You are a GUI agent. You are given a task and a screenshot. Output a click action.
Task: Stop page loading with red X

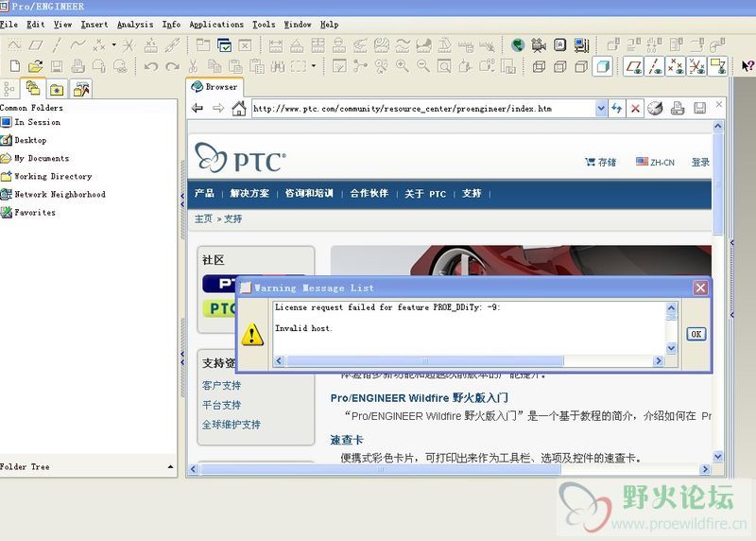point(635,109)
